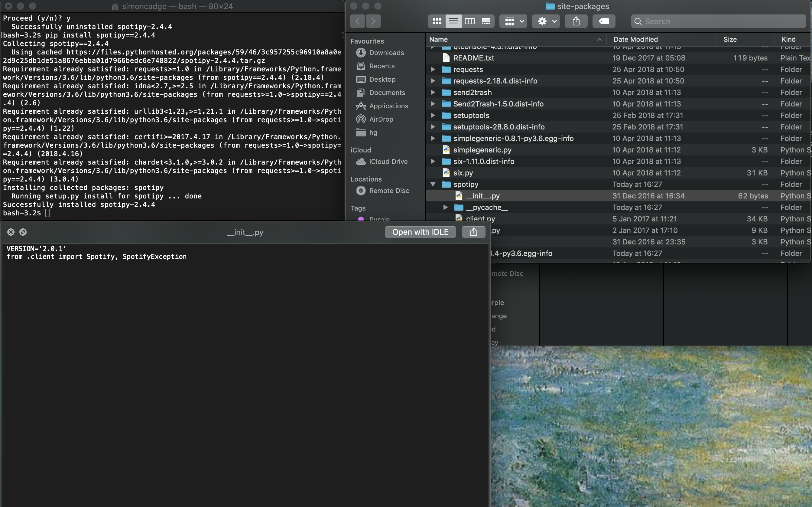
Task: Click the Open with IDLE button
Action: point(420,232)
